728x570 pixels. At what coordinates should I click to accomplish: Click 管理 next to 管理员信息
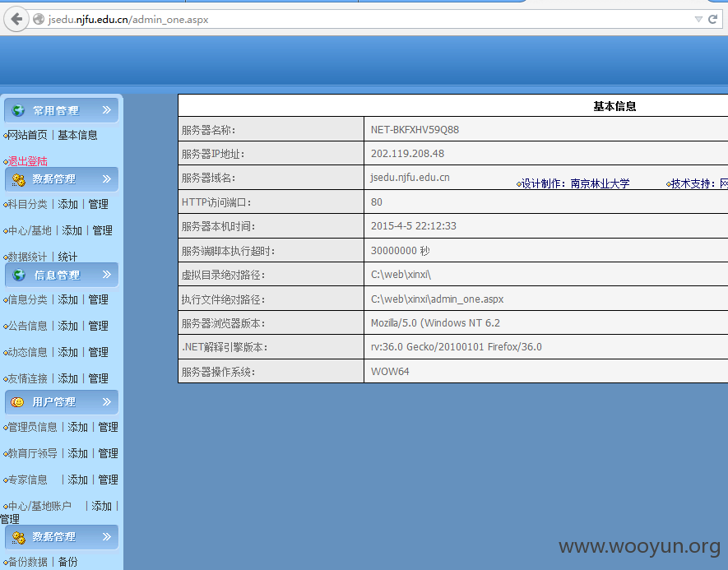109,427
